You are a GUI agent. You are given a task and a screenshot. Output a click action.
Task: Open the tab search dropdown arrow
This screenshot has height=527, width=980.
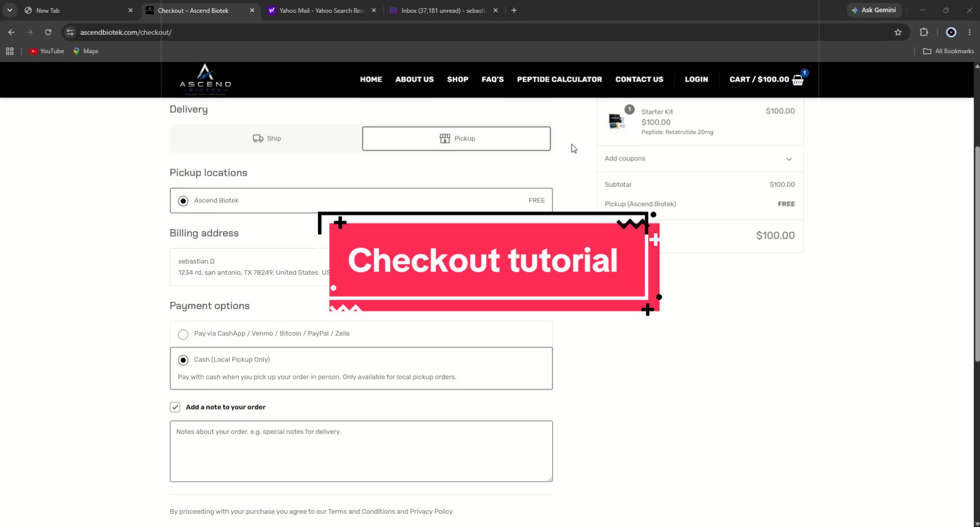(x=10, y=10)
